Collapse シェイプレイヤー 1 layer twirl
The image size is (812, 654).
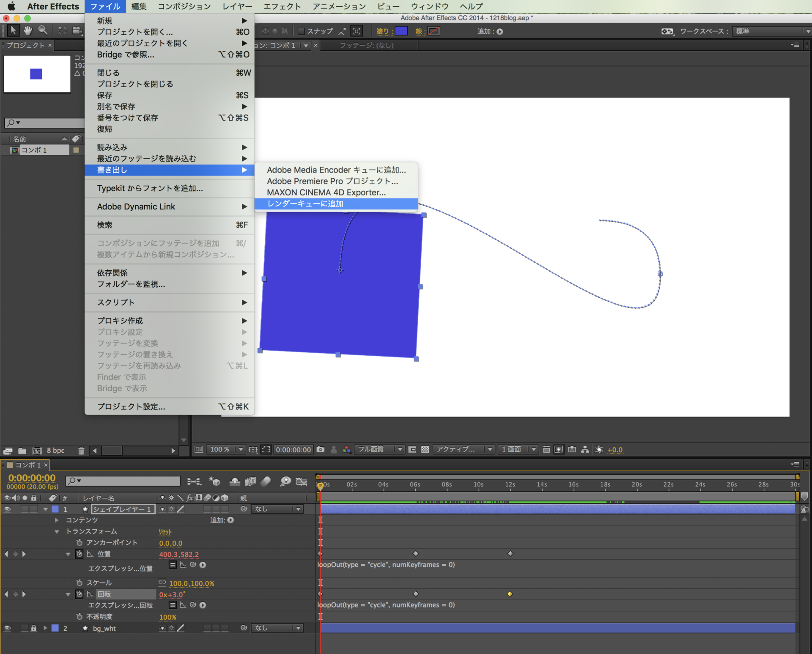pyautogui.click(x=45, y=509)
